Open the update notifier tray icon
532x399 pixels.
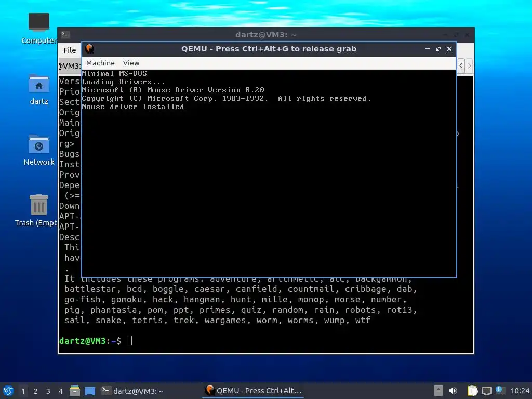tap(499, 390)
